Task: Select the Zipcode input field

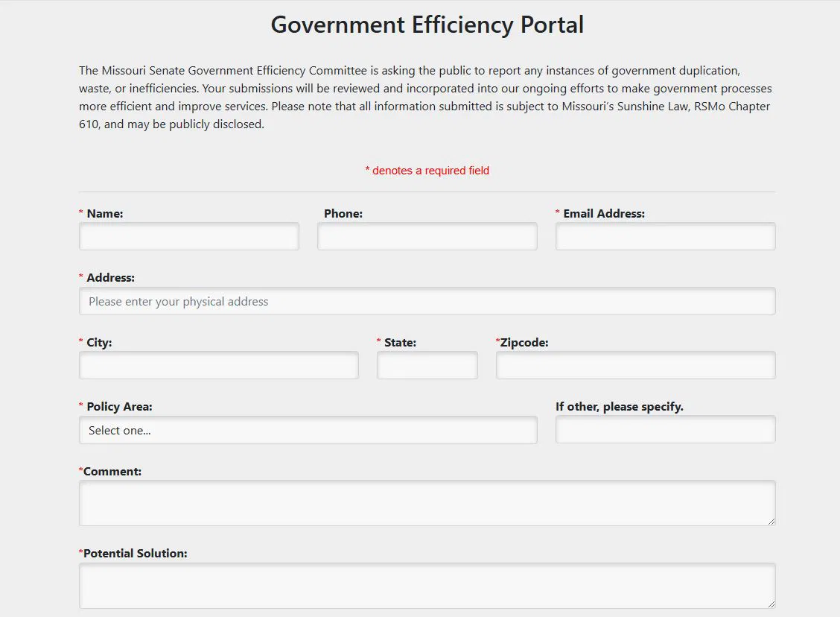Action: click(x=635, y=365)
